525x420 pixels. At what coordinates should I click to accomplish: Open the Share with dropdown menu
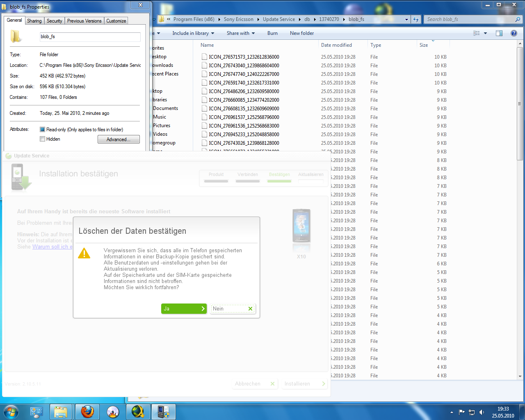click(x=241, y=33)
